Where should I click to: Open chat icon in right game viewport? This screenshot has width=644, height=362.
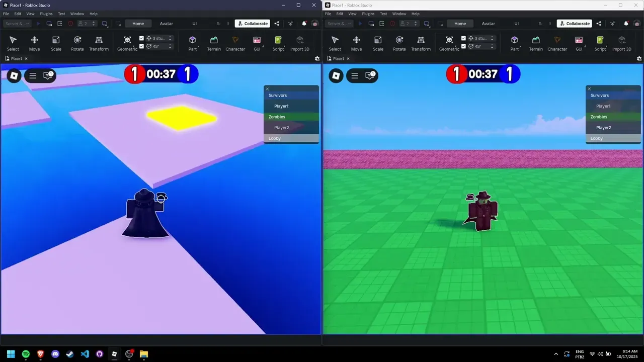click(370, 75)
